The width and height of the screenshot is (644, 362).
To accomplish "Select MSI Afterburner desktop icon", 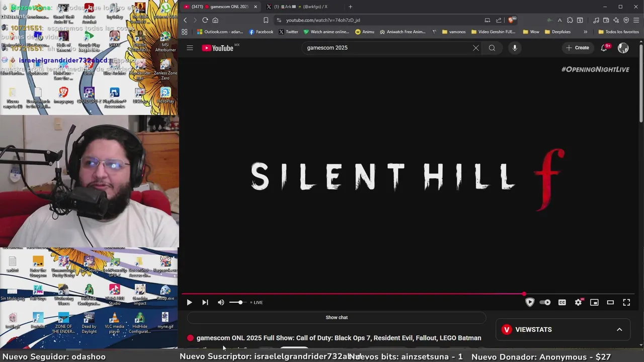I will [x=165, y=42].
